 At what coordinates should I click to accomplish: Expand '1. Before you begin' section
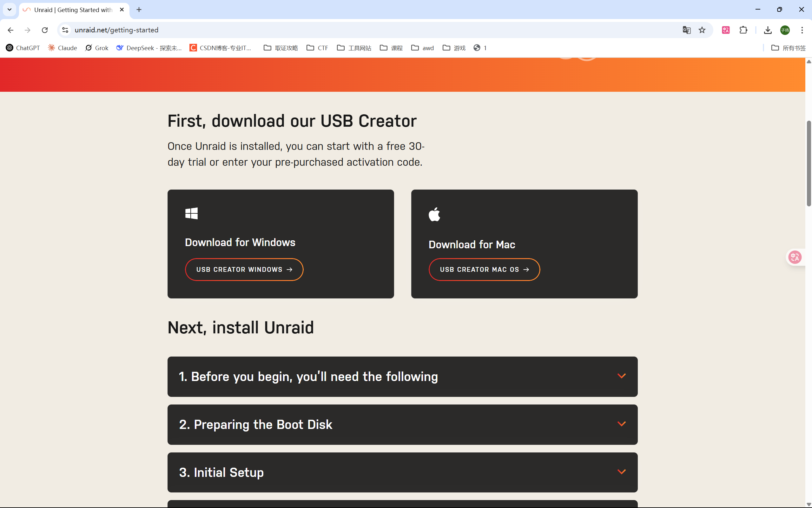pos(402,377)
